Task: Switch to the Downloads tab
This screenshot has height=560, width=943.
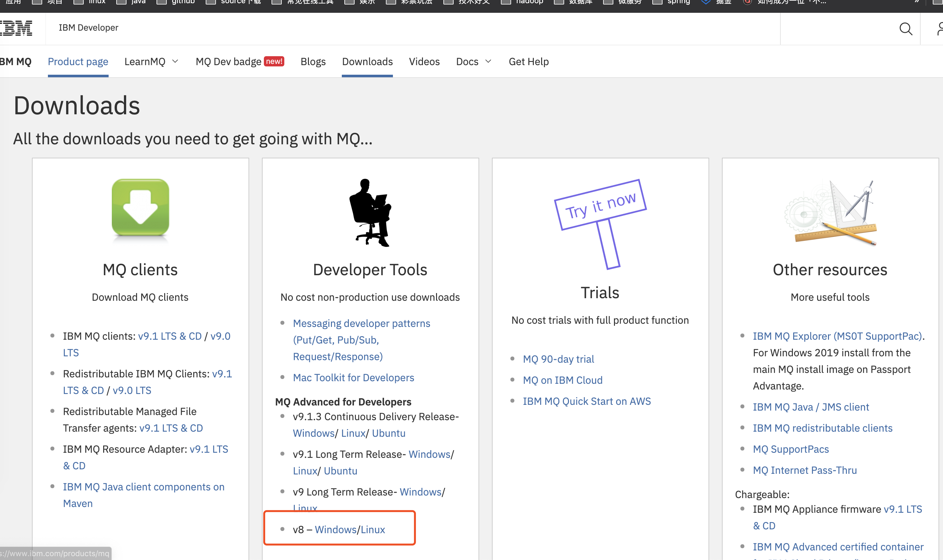Action: tap(367, 62)
